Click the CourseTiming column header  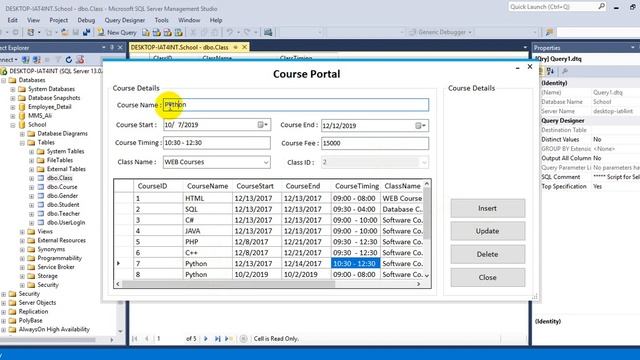[356, 186]
